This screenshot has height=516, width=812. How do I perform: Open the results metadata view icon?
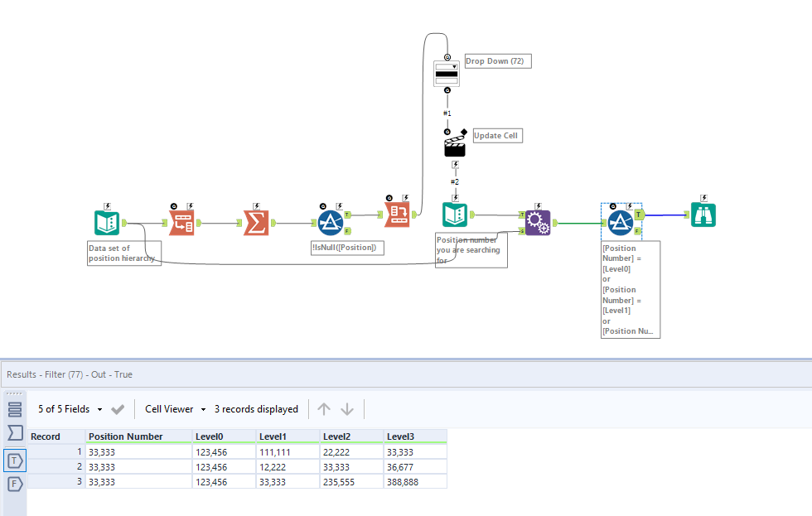[15, 409]
